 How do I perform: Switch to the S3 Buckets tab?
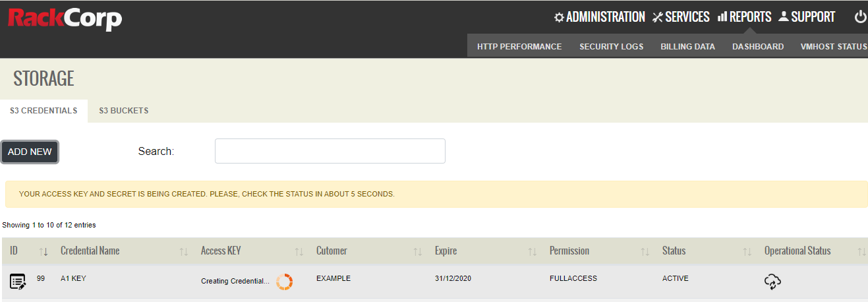tap(124, 111)
